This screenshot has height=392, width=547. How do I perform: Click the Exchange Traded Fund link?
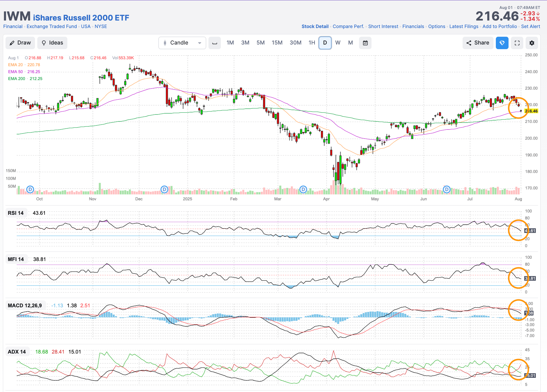(52, 26)
